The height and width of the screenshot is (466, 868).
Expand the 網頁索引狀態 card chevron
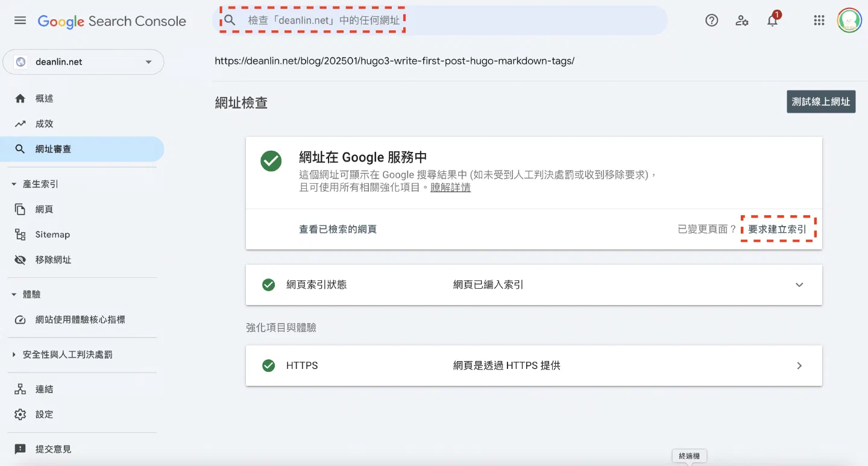coord(799,285)
